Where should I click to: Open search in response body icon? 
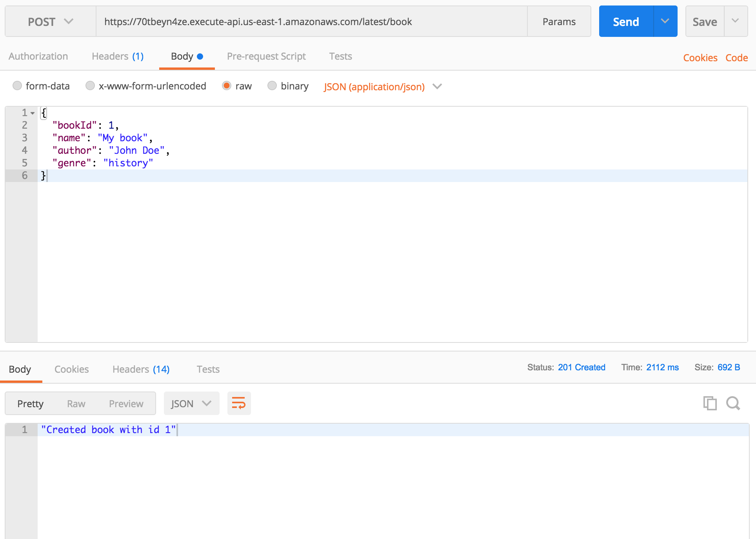(733, 403)
